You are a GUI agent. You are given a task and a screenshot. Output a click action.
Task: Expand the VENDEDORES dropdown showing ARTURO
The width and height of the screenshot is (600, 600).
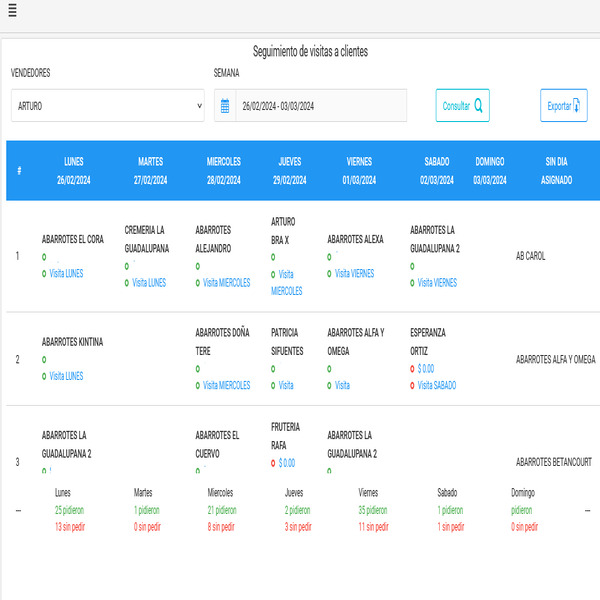[x=107, y=106]
